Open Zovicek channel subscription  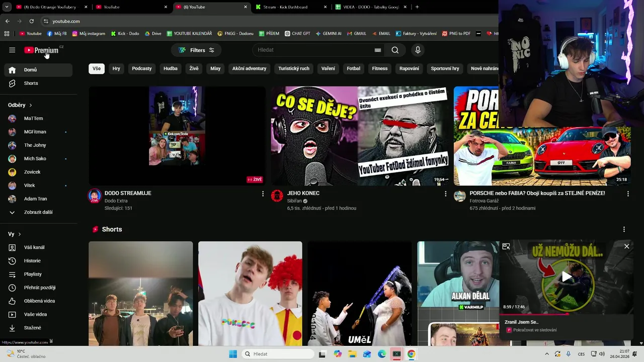(38, 172)
